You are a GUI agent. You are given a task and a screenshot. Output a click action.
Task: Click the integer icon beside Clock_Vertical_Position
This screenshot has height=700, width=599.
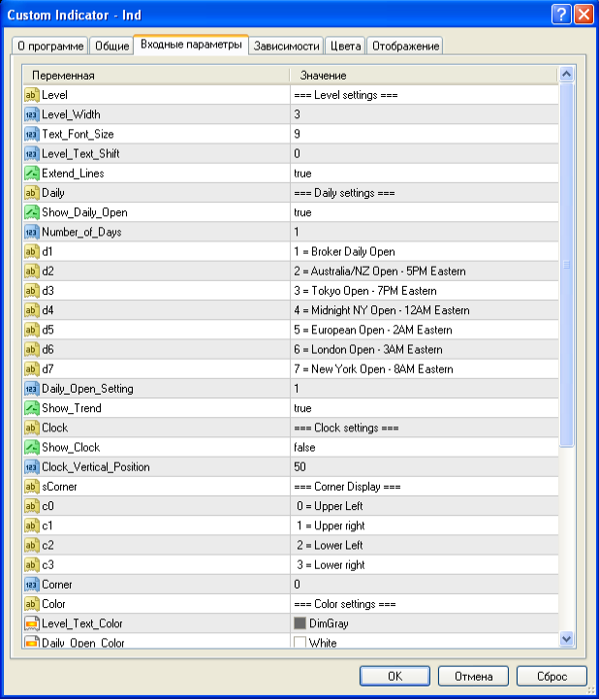coord(31,467)
